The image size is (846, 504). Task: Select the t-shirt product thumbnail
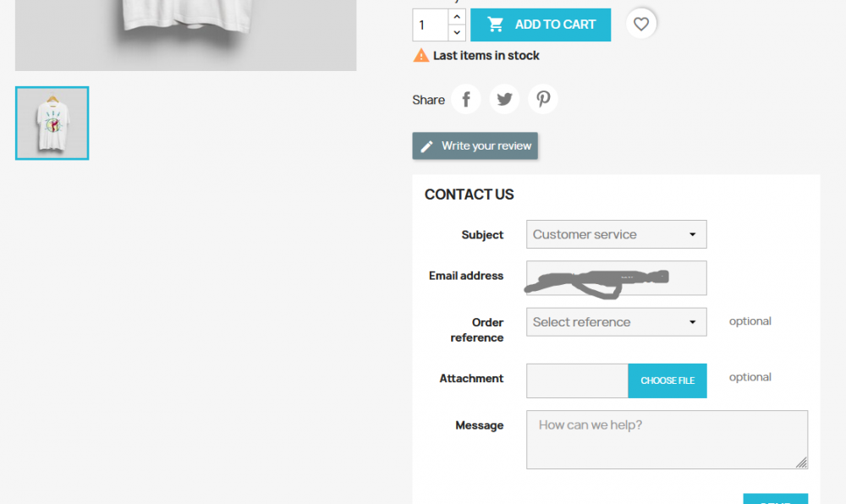[x=52, y=123]
